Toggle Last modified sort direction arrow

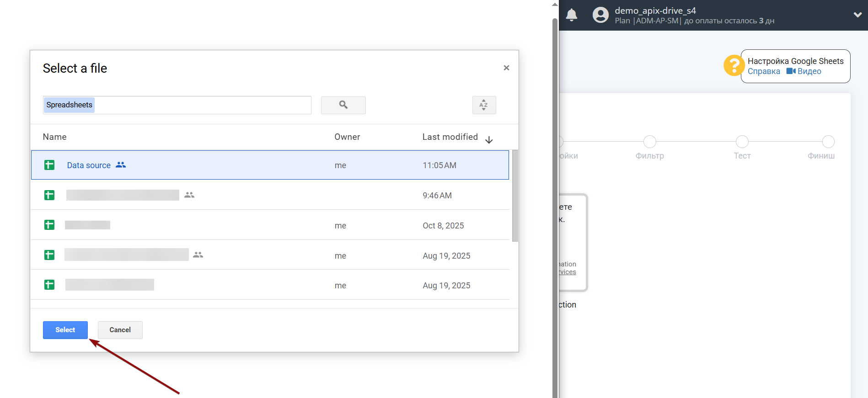tap(489, 140)
